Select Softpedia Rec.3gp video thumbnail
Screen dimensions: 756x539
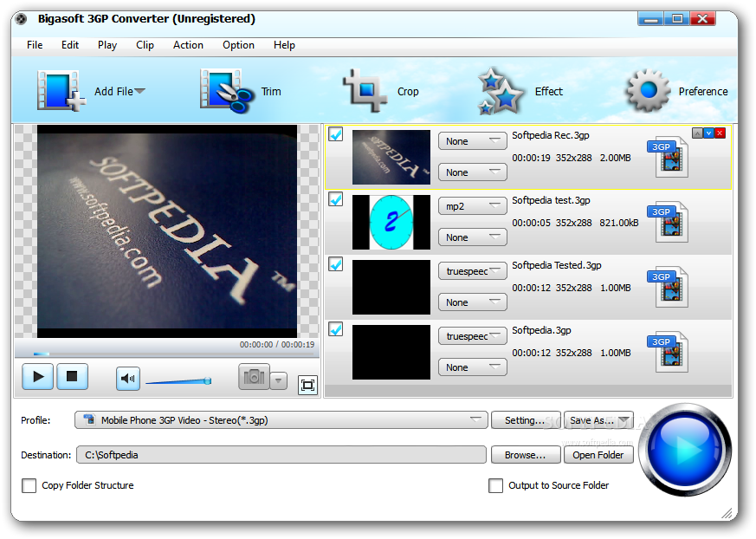tap(391, 157)
